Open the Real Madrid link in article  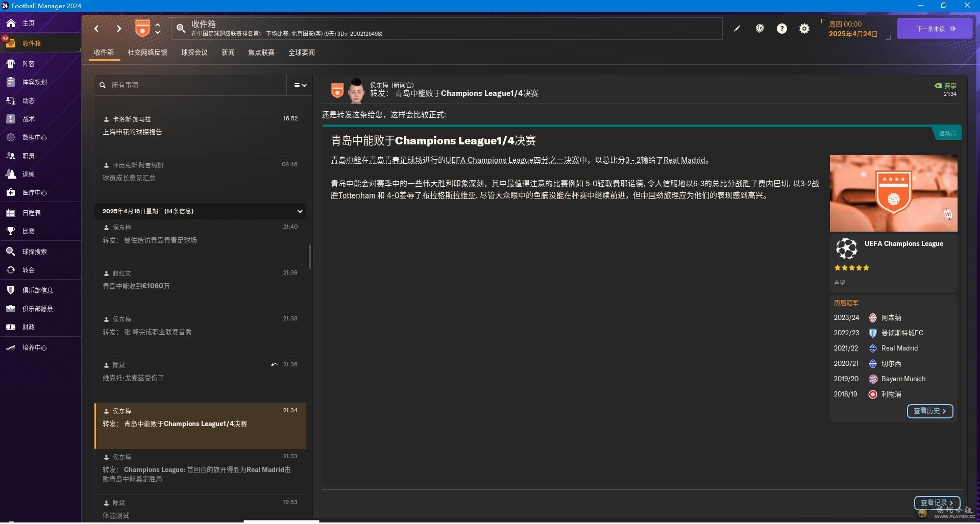coord(684,160)
